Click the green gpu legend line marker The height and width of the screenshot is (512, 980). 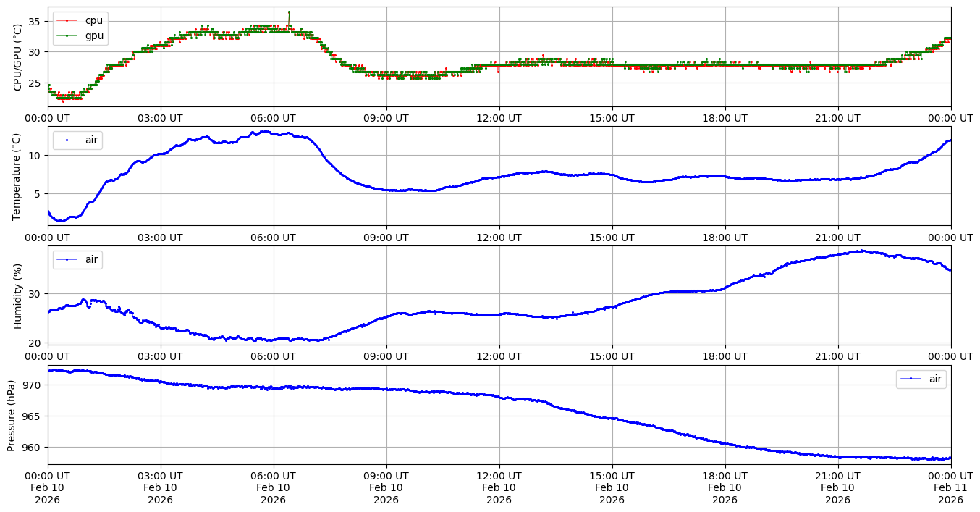[67, 35]
